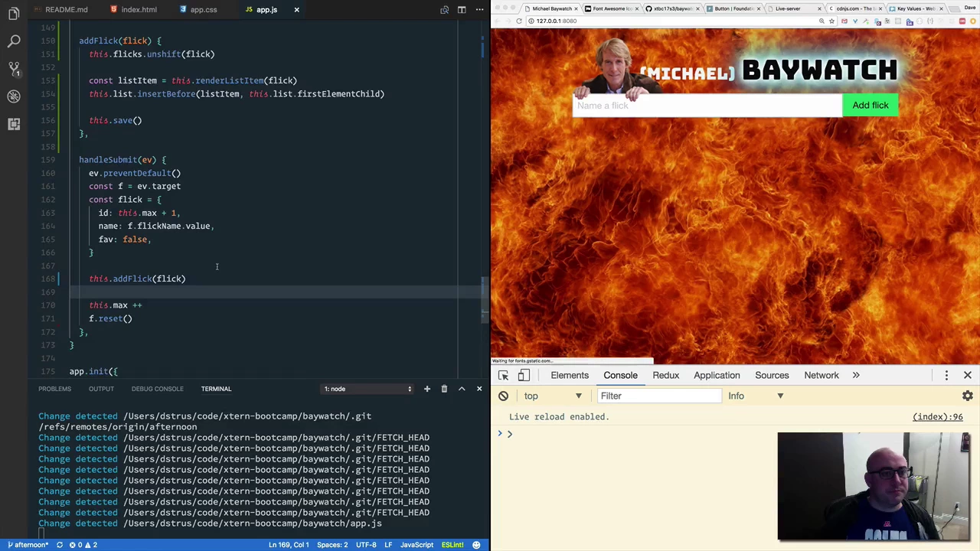This screenshot has width=980, height=551.
Task: Switch to index.html editor tab
Action: coord(133,9)
